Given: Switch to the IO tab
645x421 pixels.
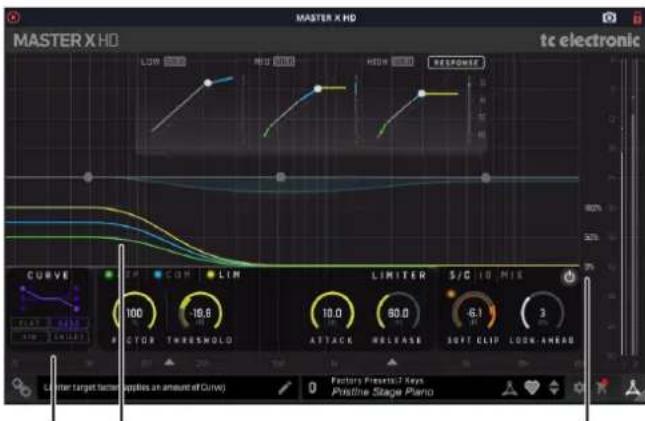Looking at the screenshot, I should pyautogui.click(x=486, y=275).
